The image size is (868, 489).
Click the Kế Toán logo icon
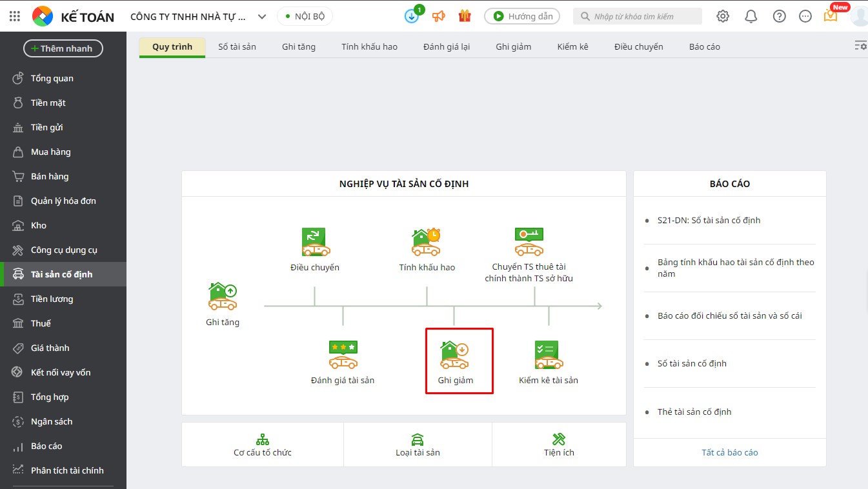click(43, 16)
